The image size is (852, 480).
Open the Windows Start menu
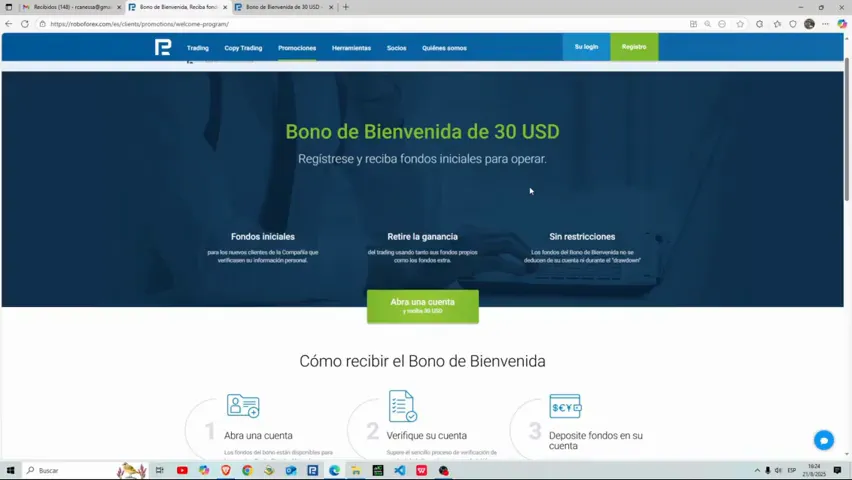pyautogui.click(x=10, y=470)
